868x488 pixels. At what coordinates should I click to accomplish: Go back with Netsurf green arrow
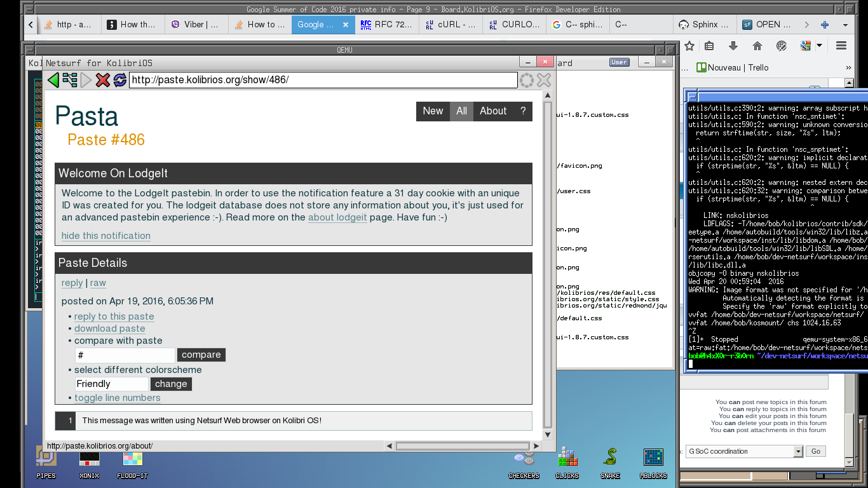click(53, 80)
